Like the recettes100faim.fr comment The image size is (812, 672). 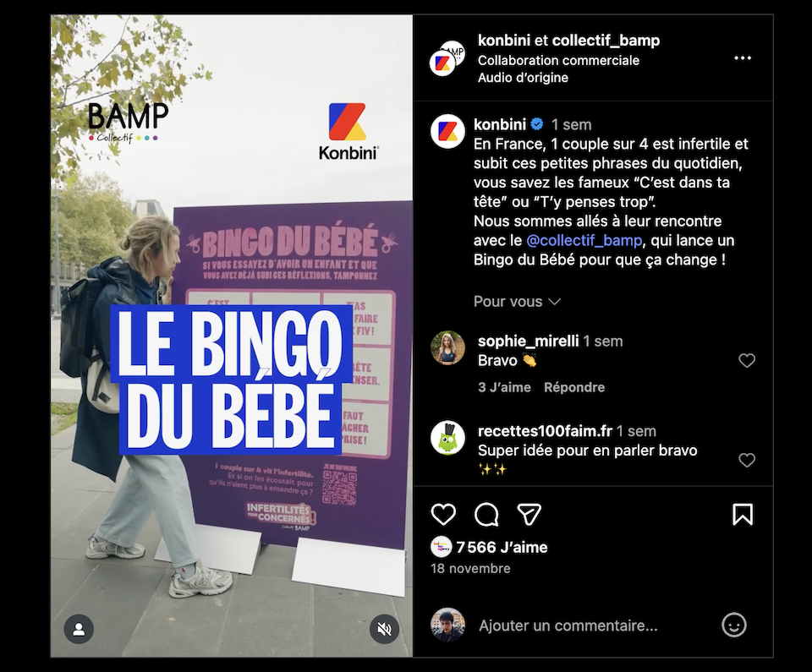[747, 460]
